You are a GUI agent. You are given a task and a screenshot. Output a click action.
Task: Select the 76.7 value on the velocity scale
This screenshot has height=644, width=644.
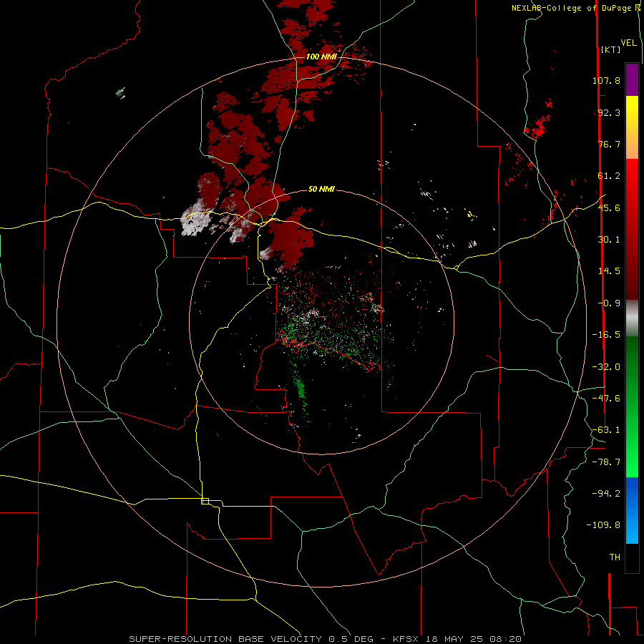(x=609, y=144)
